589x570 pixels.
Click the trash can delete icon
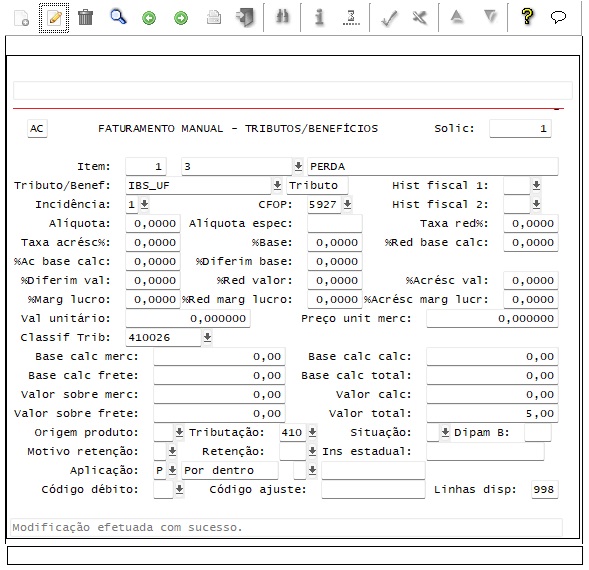(85, 17)
